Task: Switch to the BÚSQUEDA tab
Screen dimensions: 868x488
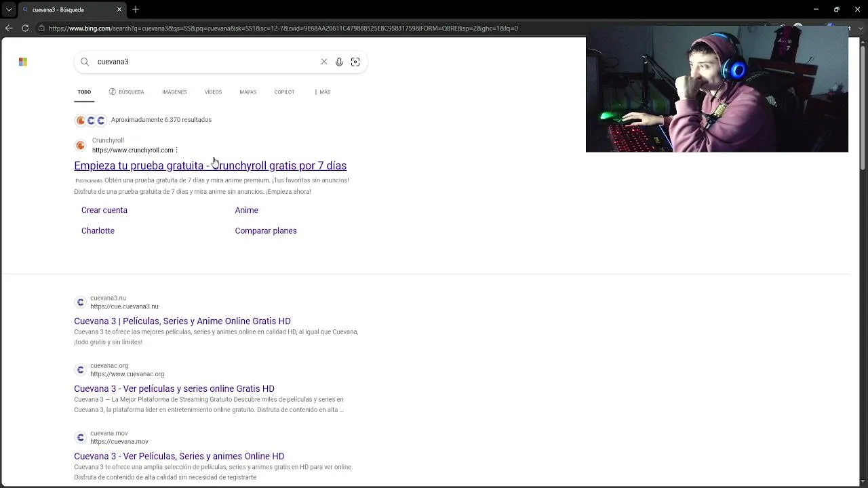Action: pos(127,92)
